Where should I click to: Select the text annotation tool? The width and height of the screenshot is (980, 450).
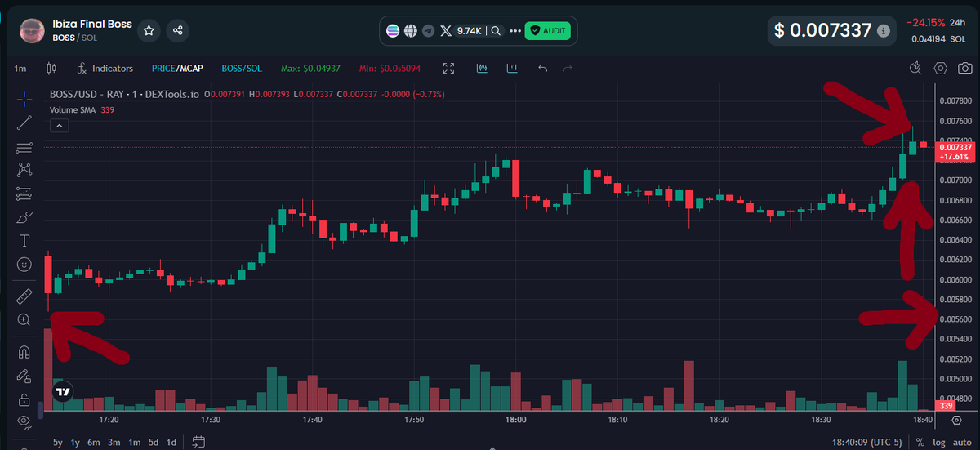pyautogui.click(x=24, y=241)
